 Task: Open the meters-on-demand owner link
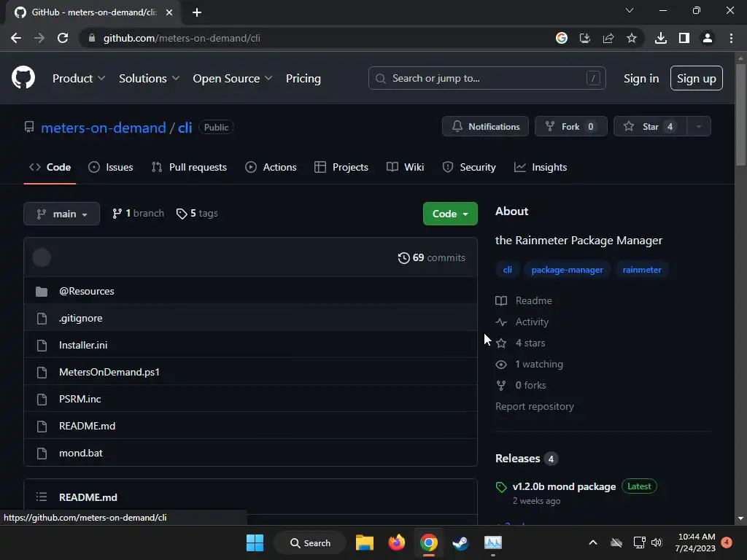click(104, 128)
